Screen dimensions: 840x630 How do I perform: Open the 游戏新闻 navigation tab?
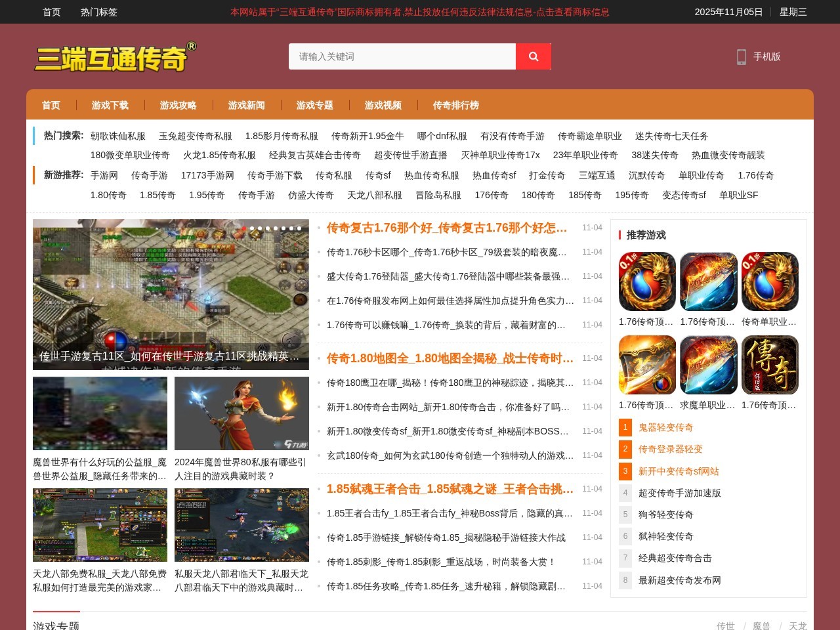247,105
